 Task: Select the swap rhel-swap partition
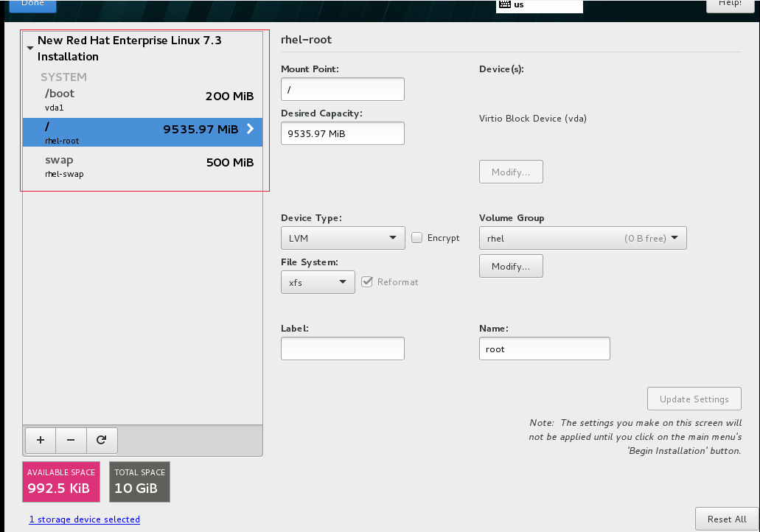142,166
